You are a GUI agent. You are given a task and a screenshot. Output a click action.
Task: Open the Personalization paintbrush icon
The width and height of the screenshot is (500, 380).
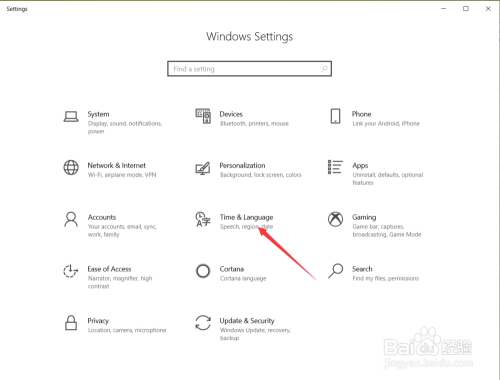pyautogui.click(x=203, y=168)
